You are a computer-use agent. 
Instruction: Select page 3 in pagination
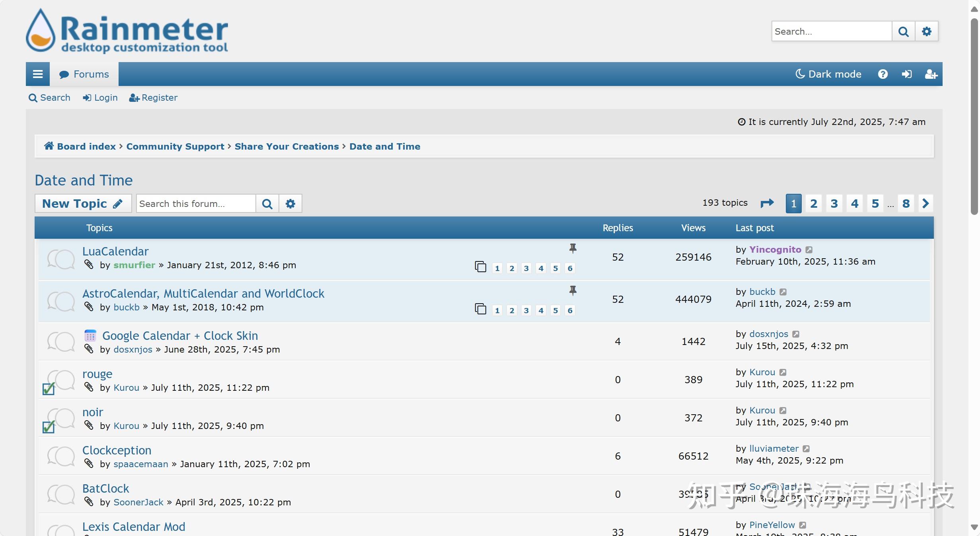pyautogui.click(x=834, y=203)
